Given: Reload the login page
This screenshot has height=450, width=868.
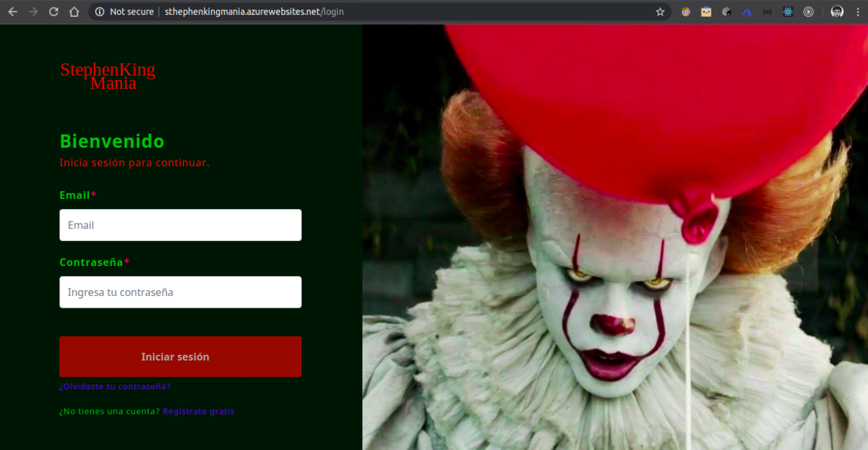Looking at the screenshot, I should (x=54, y=12).
